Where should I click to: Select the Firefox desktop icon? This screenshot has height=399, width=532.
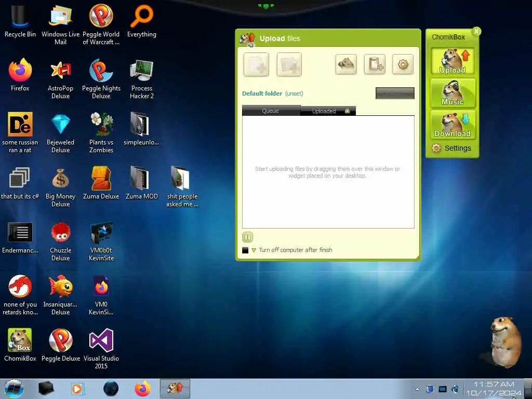point(20,75)
